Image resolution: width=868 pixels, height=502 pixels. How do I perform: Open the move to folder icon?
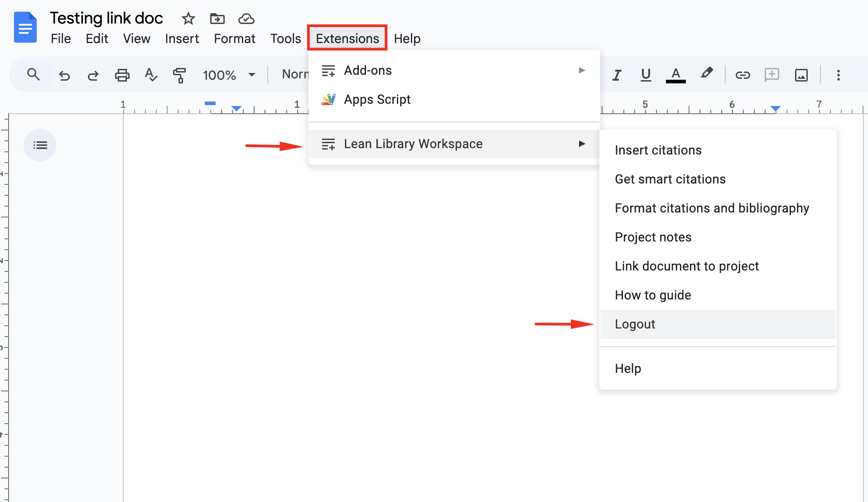217,19
